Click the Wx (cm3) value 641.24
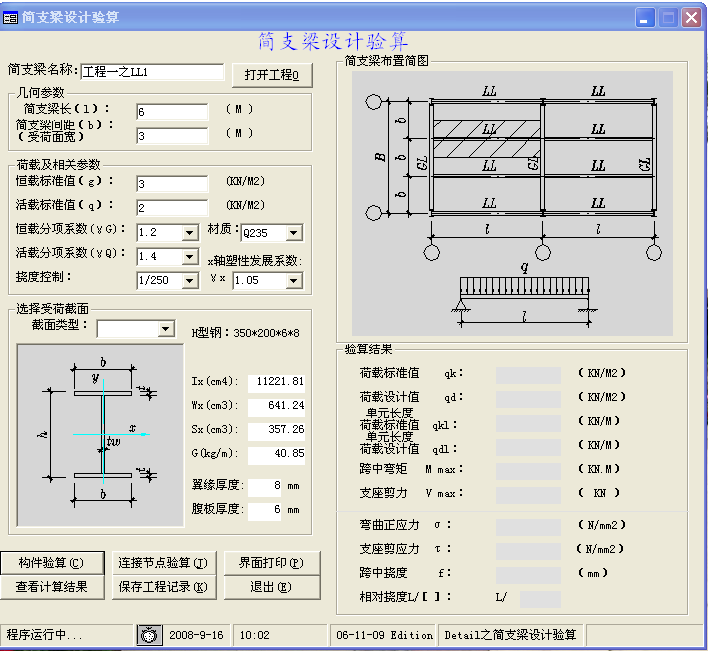The height and width of the screenshot is (651, 708). point(276,406)
